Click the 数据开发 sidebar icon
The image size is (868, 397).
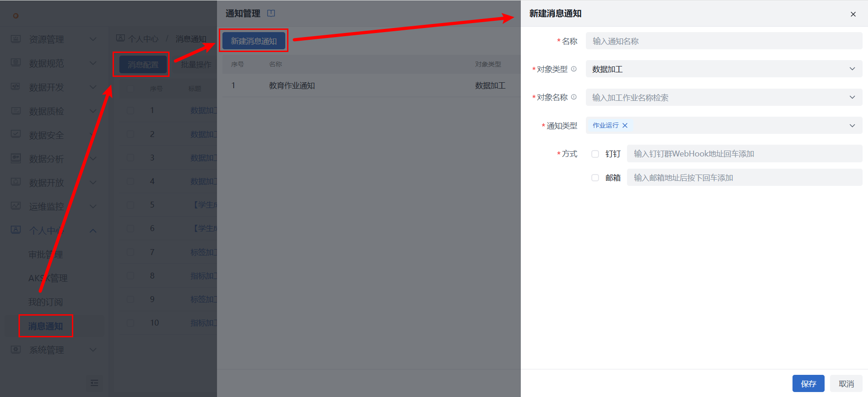16,87
